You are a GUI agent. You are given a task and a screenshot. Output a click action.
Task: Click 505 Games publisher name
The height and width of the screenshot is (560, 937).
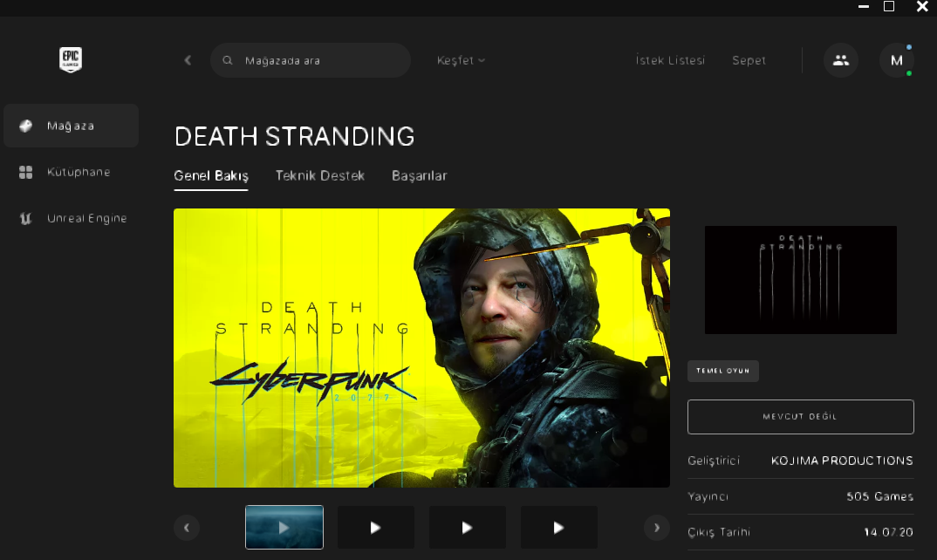879,496
